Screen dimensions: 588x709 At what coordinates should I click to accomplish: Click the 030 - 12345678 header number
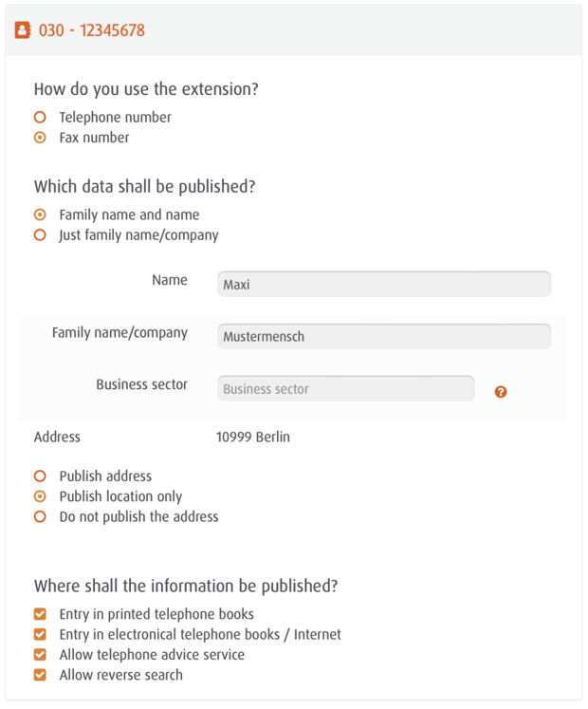pyautogui.click(x=92, y=30)
